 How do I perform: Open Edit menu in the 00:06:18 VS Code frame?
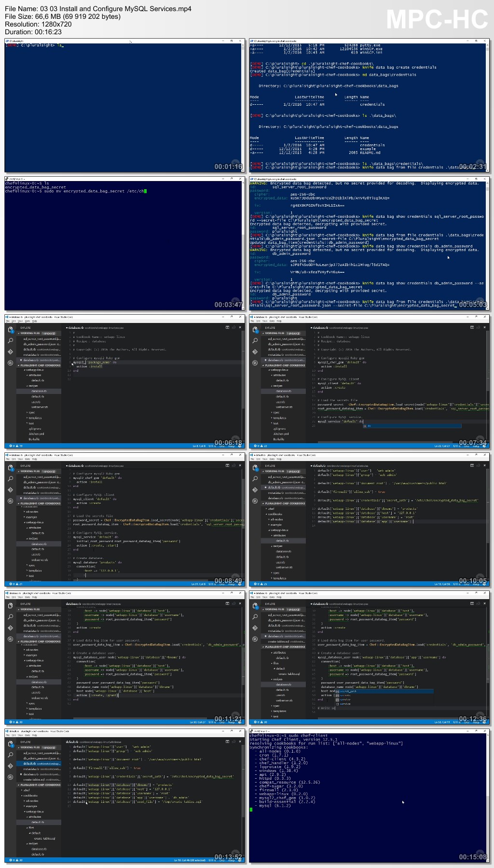[x=14, y=321]
